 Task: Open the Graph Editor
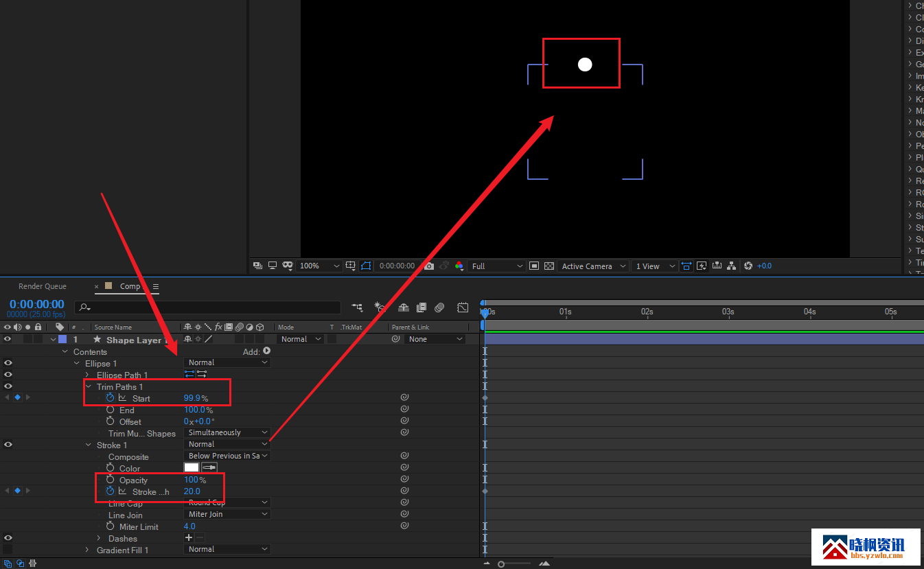(x=463, y=307)
